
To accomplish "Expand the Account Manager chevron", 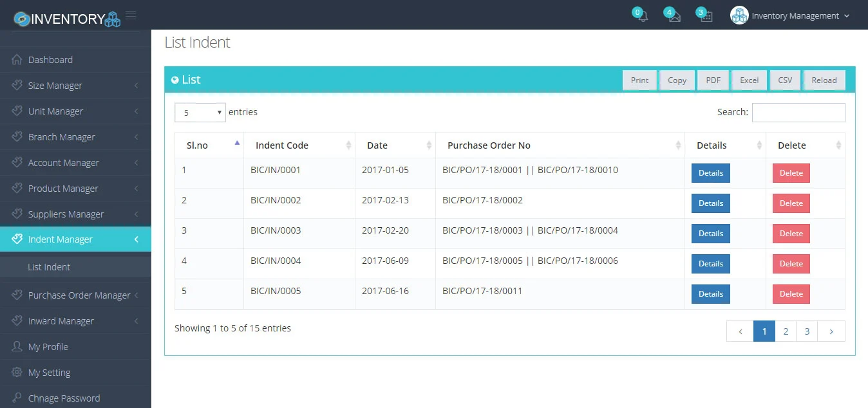I will (x=137, y=163).
